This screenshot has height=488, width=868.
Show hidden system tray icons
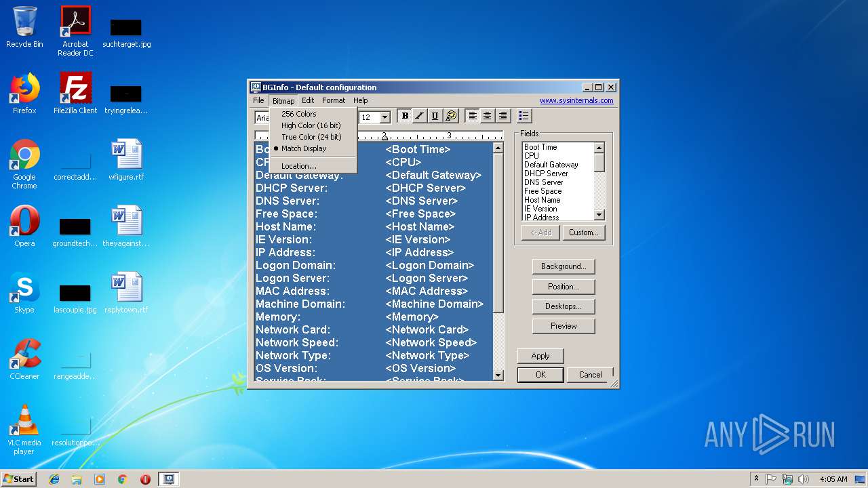click(756, 479)
